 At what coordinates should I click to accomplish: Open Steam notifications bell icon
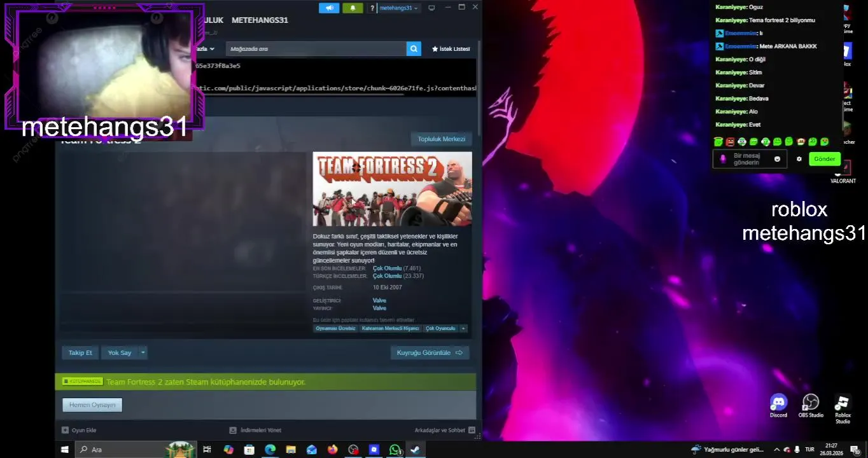[x=353, y=8]
